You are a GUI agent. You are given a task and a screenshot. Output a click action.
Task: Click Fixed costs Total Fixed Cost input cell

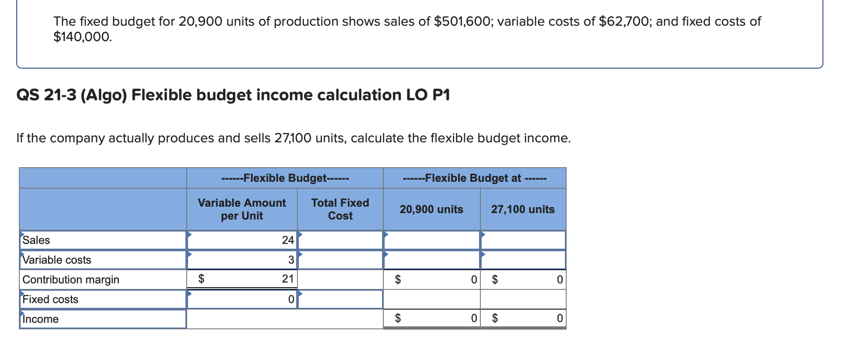click(340, 299)
